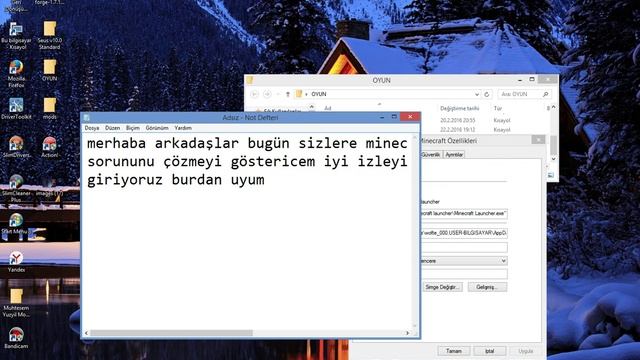Click the Not Defteri text editing area

pyautogui.click(x=247, y=231)
